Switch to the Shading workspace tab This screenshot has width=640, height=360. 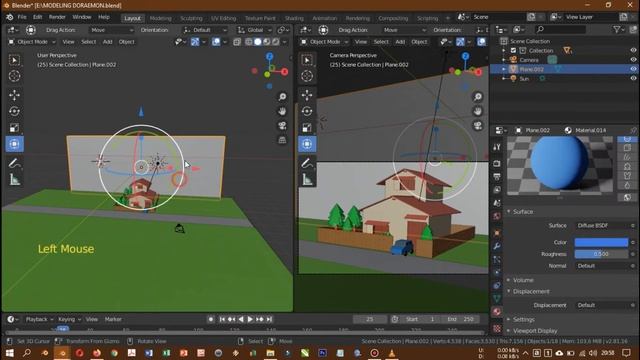point(294,18)
